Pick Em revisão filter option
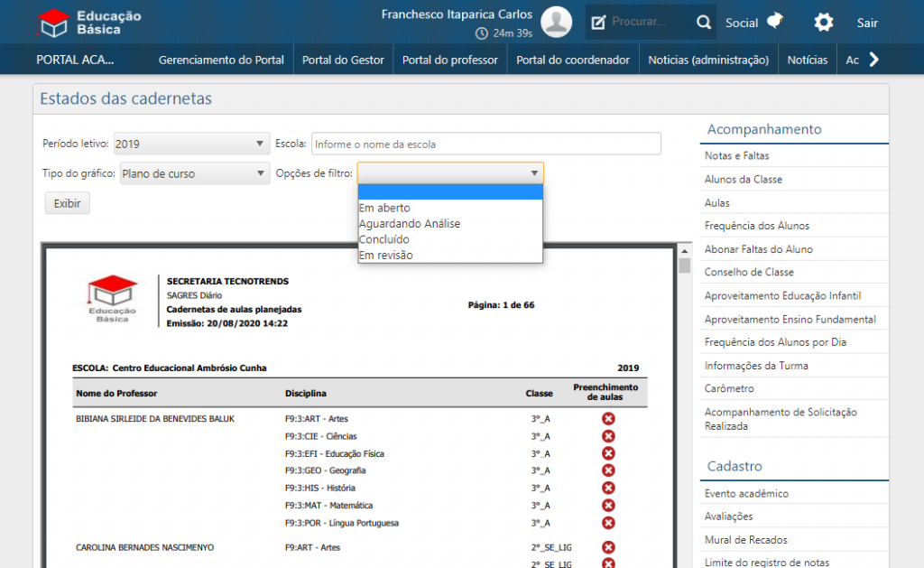Screen dimensions: 924x568 pos(450,256)
